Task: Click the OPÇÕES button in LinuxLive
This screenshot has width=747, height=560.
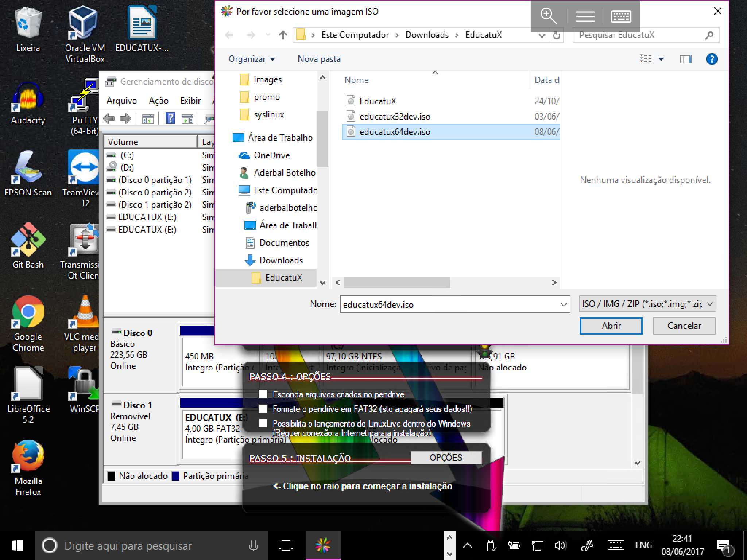Action: (446, 458)
